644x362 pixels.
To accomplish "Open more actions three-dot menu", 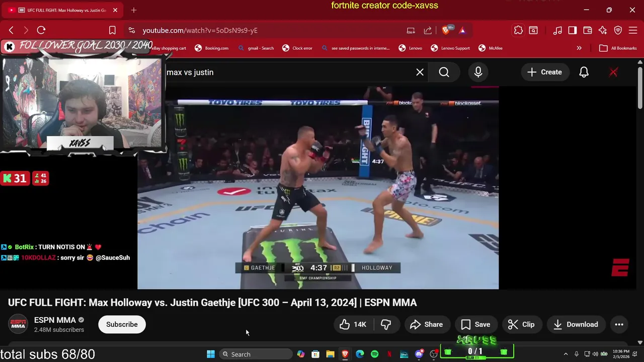I will [619, 324].
